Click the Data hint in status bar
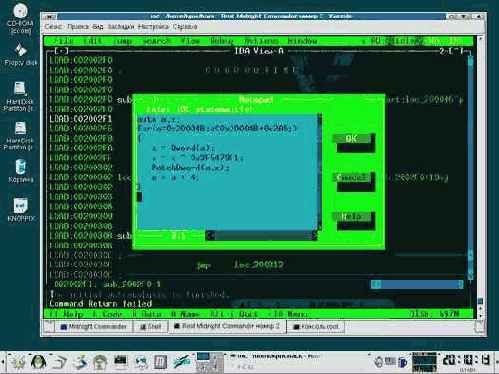Image resolution: width=499 pixels, height=374 pixels. click(x=147, y=314)
